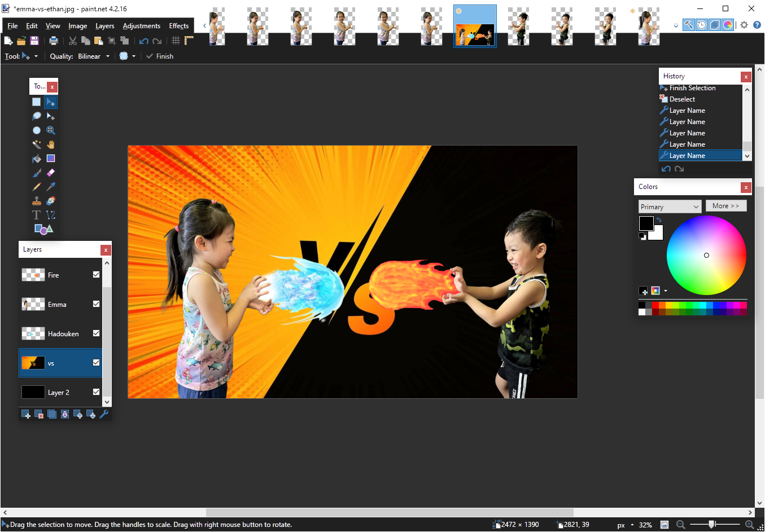The image size is (765, 532).
Task: Select Deselect entry in History
Action: [x=700, y=99]
